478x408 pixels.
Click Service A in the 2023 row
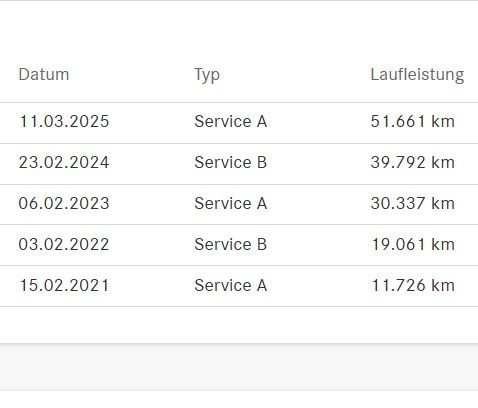pyautogui.click(x=231, y=203)
